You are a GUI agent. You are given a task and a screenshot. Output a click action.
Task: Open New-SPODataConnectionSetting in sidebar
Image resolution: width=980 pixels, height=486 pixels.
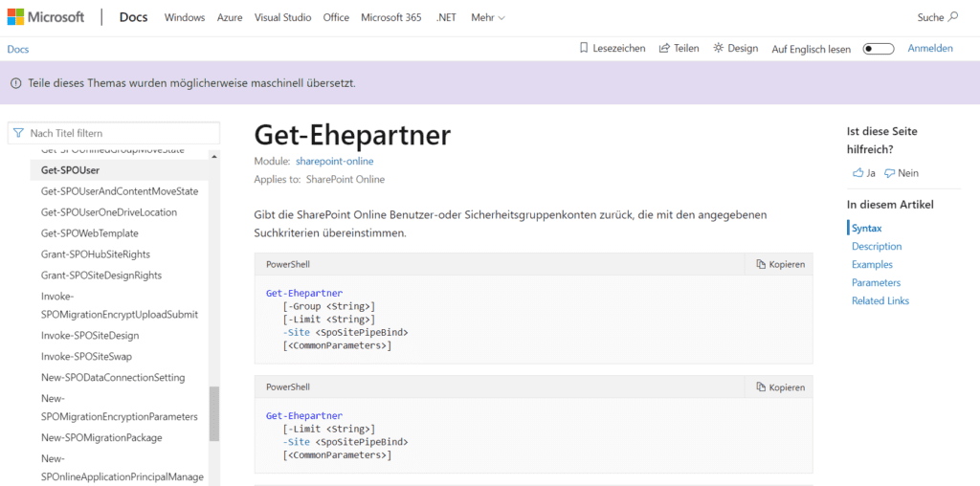point(113,377)
